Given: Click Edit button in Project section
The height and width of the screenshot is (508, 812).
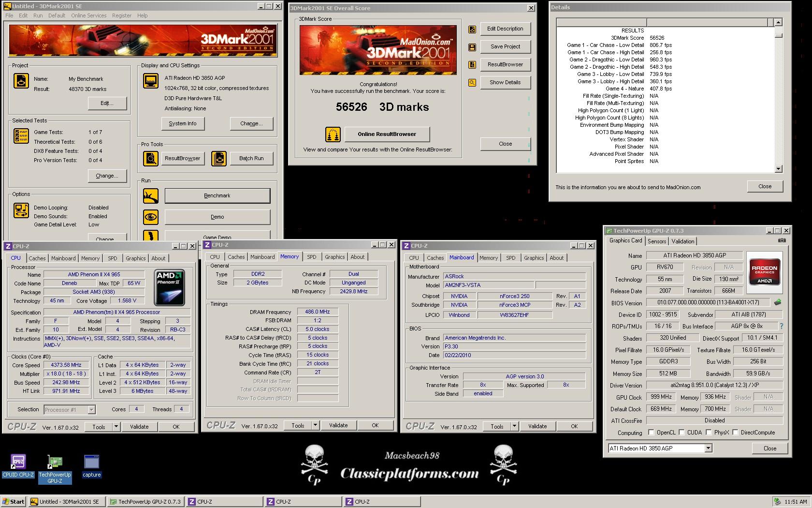Looking at the screenshot, I should (x=107, y=103).
